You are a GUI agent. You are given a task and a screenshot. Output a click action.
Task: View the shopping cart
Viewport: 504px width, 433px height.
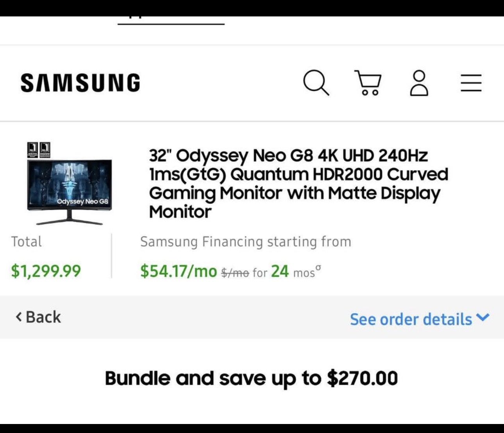pos(367,83)
